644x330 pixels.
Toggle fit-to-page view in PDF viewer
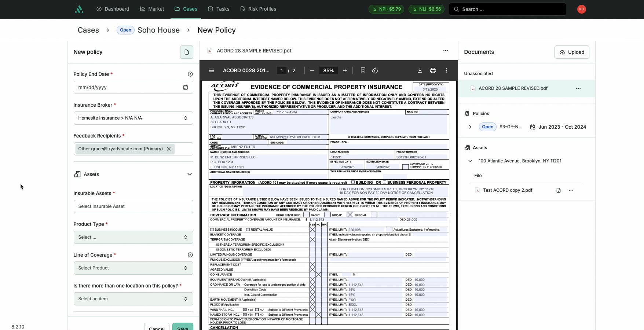(x=363, y=70)
